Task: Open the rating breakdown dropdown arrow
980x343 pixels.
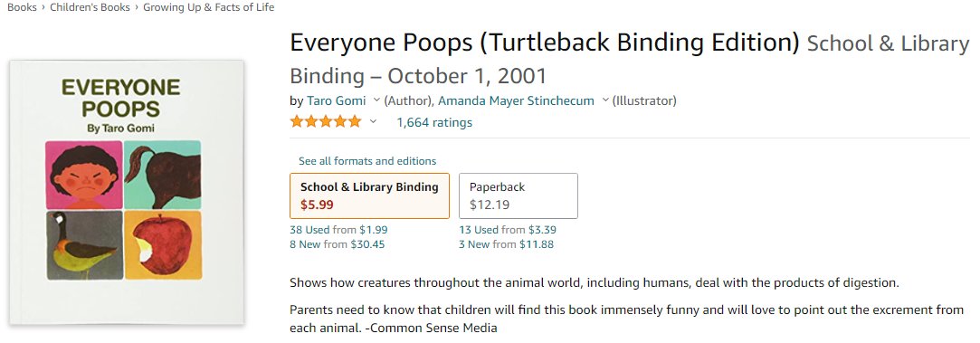Action: 373,122
